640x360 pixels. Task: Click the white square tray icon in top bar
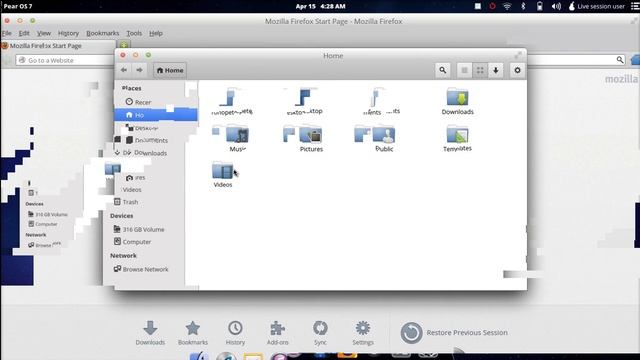[x=478, y=6]
